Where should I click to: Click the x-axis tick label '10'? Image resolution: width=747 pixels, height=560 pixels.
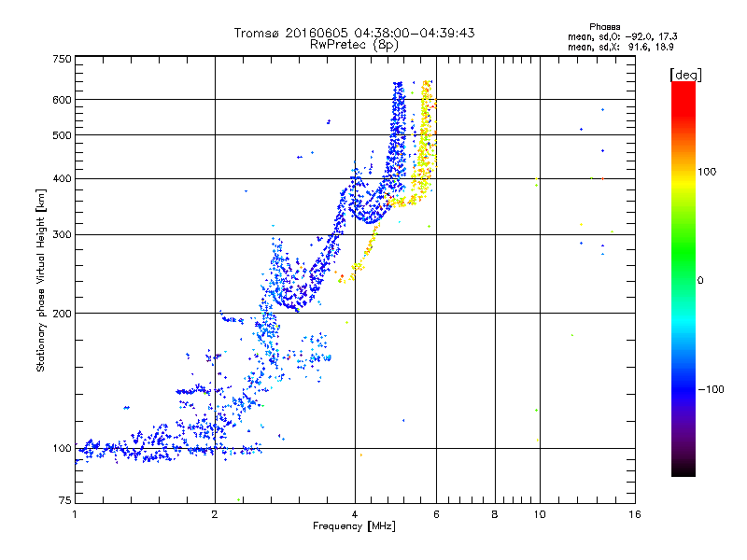coord(540,514)
